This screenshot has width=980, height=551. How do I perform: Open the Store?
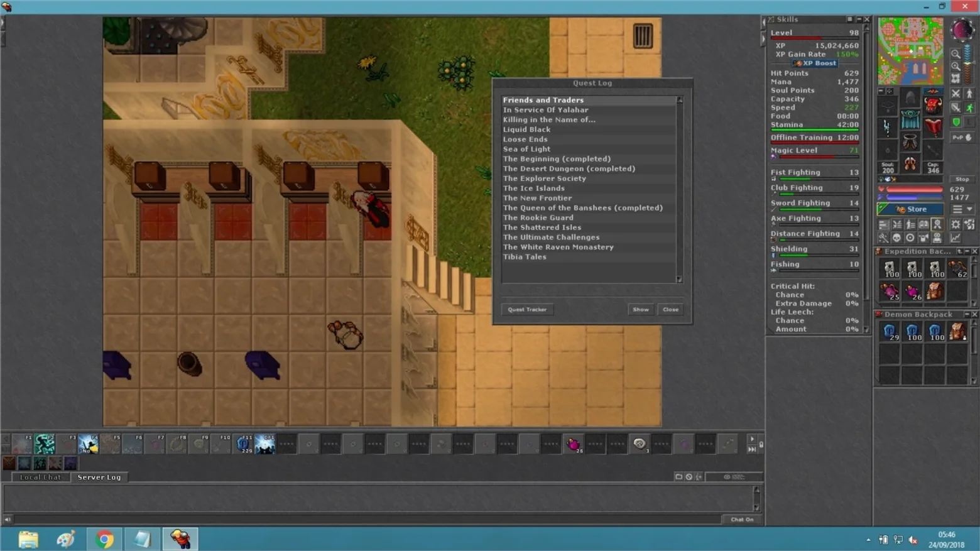tap(911, 209)
